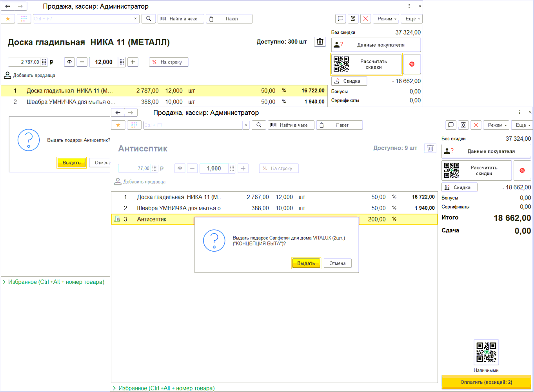Click the 'Скидка' button in the back window
Screen dimensions: 534x392
[x=349, y=81]
